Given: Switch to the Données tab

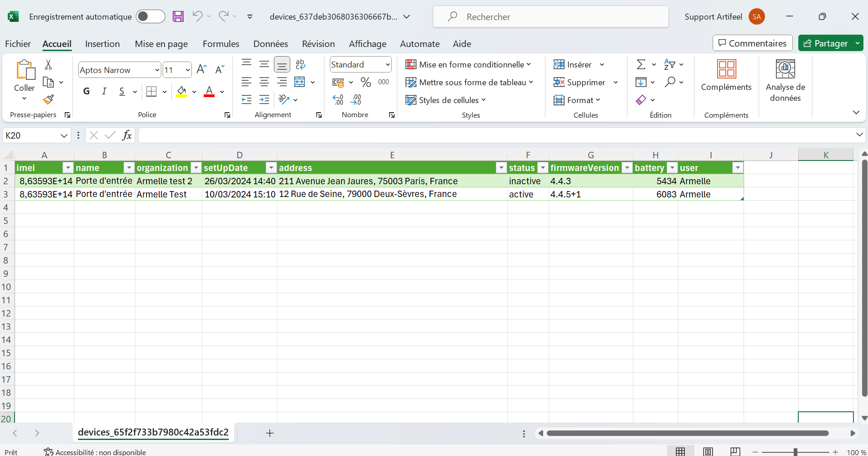Looking at the screenshot, I should [x=271, y=44].
